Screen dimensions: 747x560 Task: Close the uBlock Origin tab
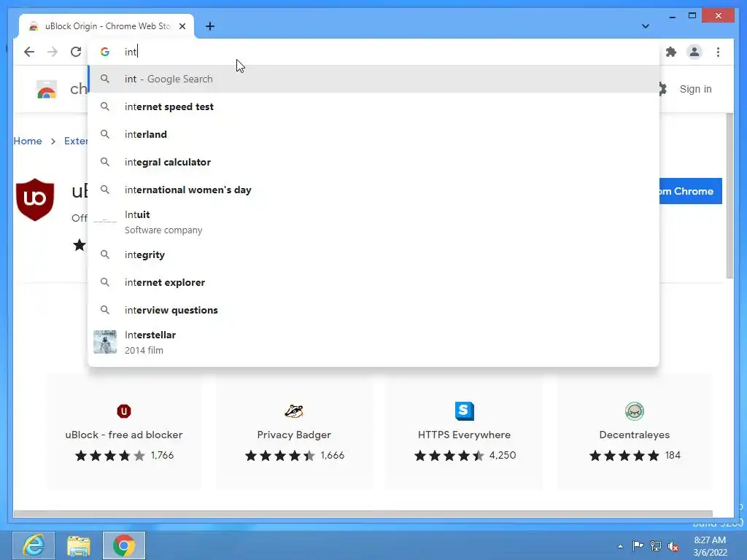(182, 26)
